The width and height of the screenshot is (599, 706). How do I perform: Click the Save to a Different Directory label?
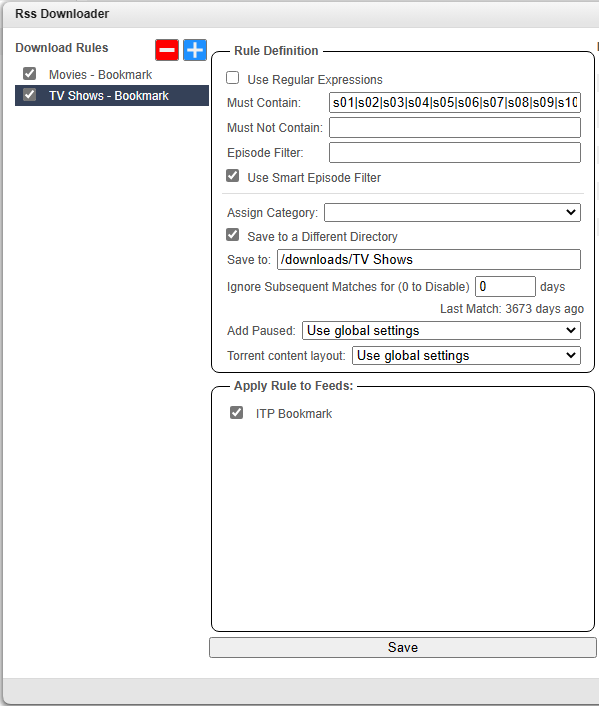pos(322,237)
